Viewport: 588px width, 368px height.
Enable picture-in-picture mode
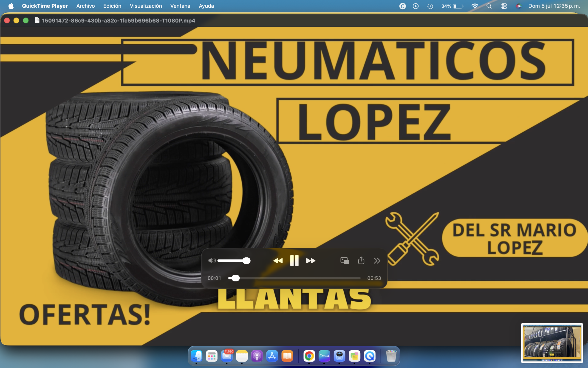(x=345, y=261)
